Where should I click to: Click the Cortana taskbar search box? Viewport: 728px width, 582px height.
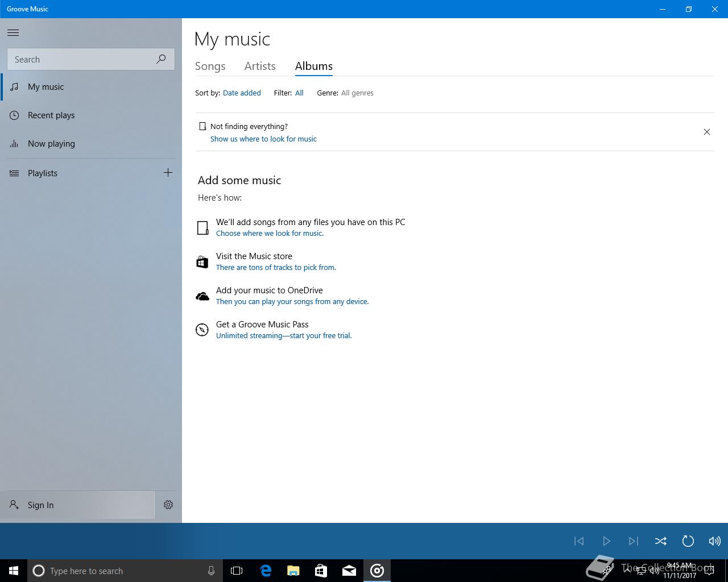click(x=125, y=571)
